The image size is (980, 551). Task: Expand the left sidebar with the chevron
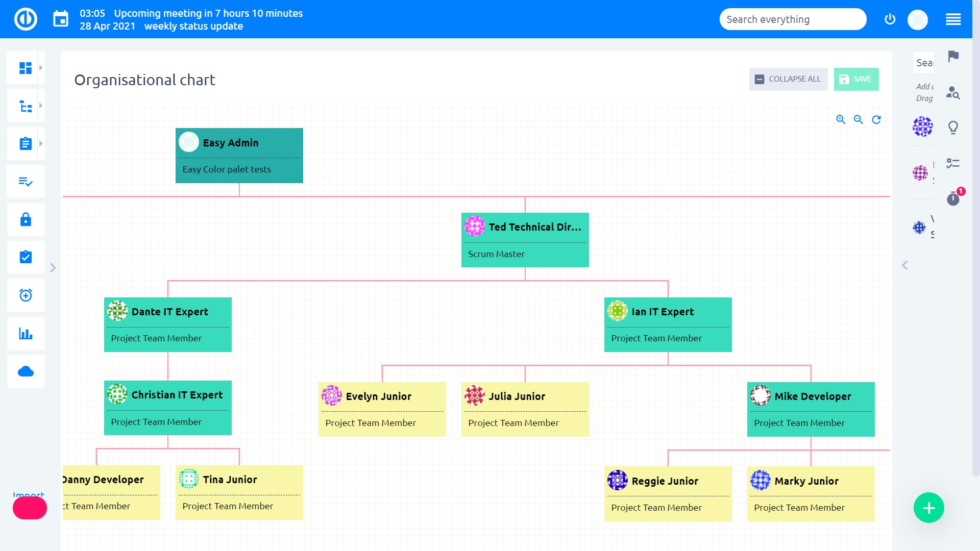point(53,267)
